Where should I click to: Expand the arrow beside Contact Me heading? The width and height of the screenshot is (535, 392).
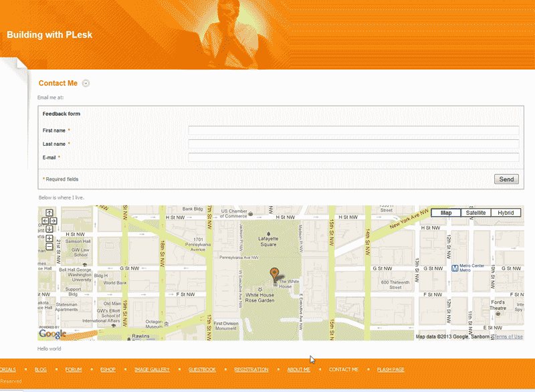(x=86, y=84)
